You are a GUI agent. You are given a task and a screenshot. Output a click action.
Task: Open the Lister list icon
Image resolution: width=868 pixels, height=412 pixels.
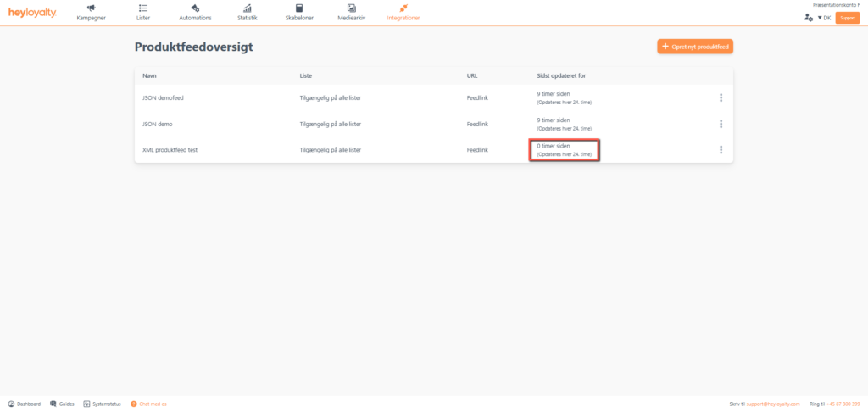coord(142,8)
